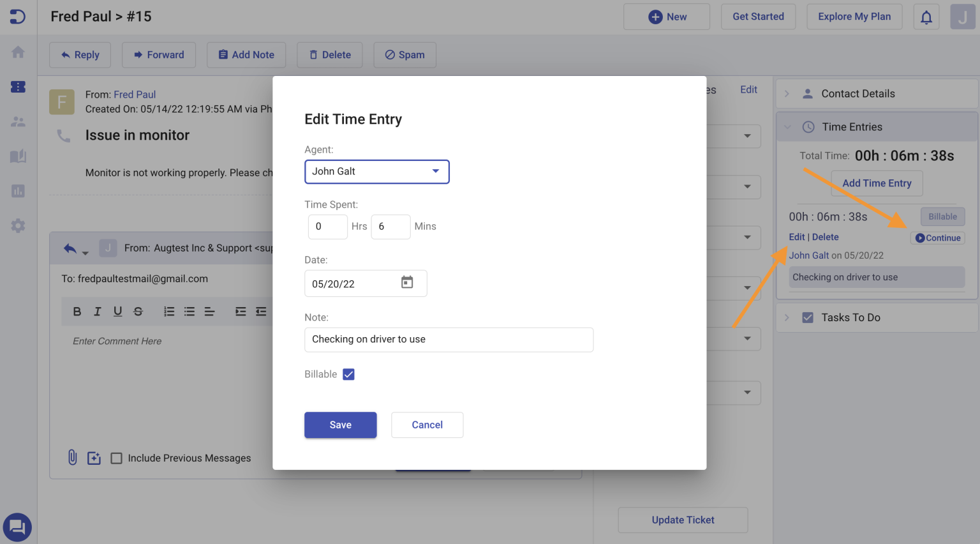Image resolution: width=980 pixels, height=544 pixels.
Task: Open notifications via the bell icon
Action: (x=926, y=17)
